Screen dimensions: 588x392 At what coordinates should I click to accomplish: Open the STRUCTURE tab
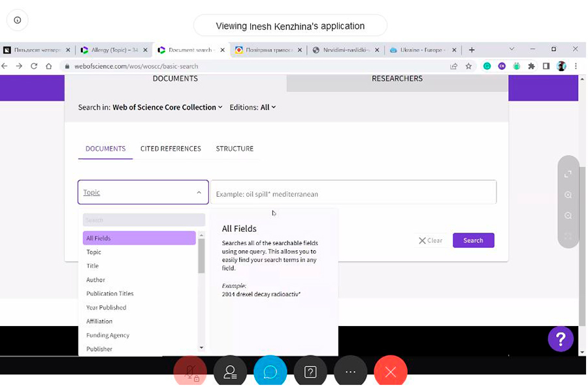click(235, 149)
